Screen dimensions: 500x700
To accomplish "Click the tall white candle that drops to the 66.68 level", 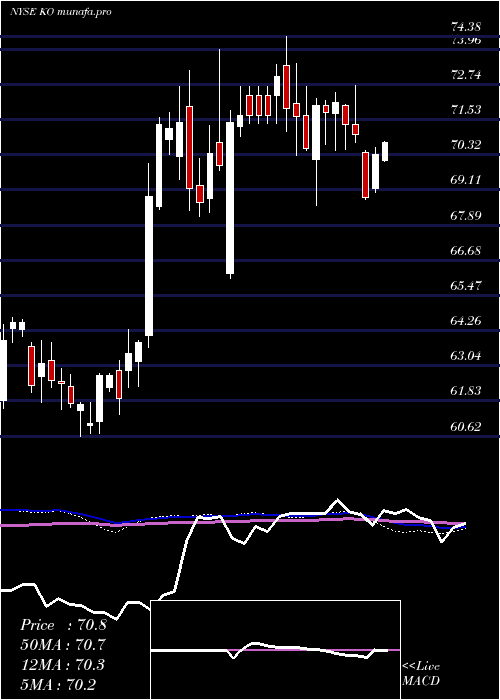I will pyautogui.click(x=230, y=198).
